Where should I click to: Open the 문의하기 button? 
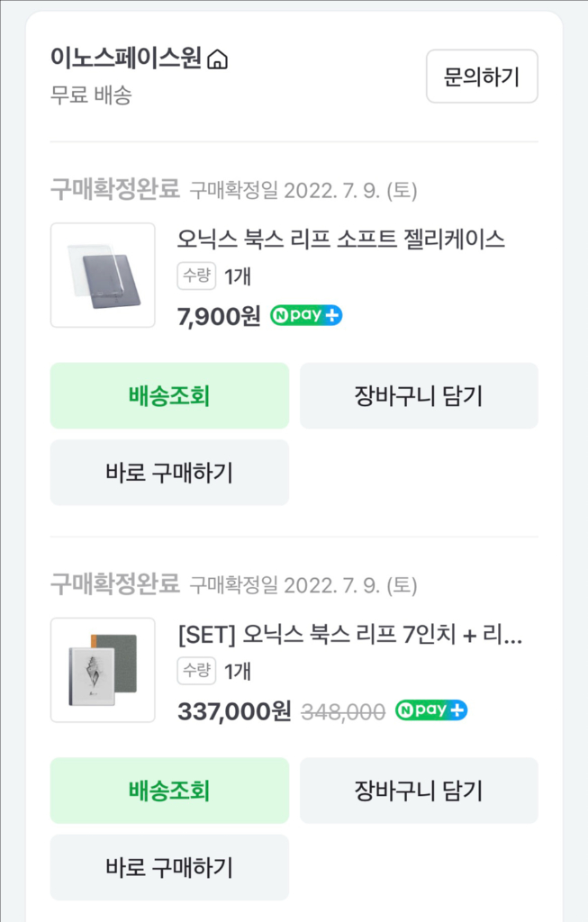pos(482,77)
